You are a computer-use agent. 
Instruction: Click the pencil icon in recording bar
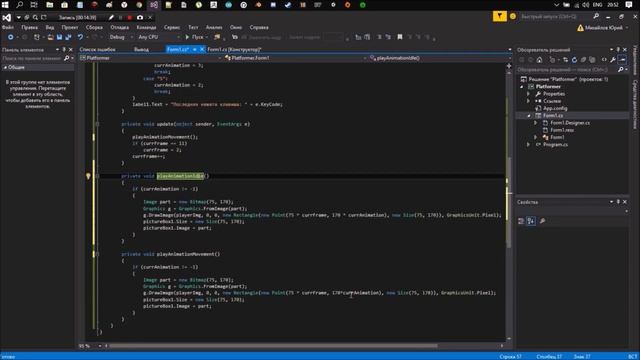111,18
